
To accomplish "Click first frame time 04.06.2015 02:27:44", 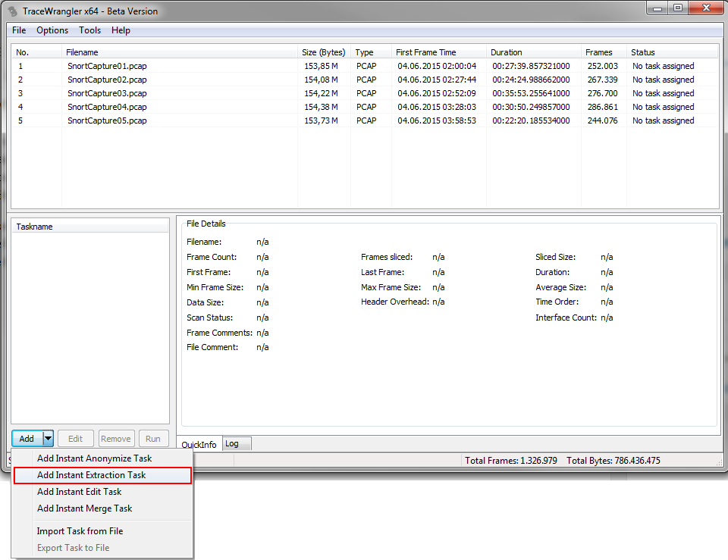I will pyautogui.click(x=437, y=80).
